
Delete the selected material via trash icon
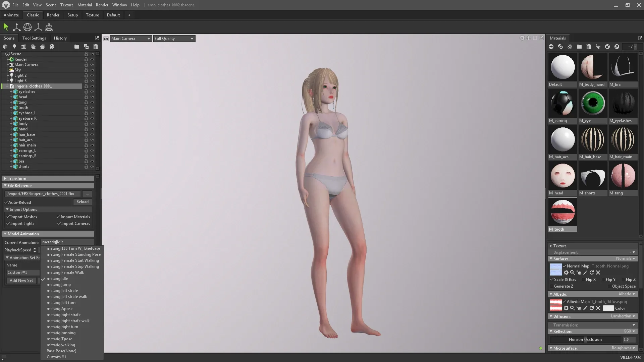point(589,47)
